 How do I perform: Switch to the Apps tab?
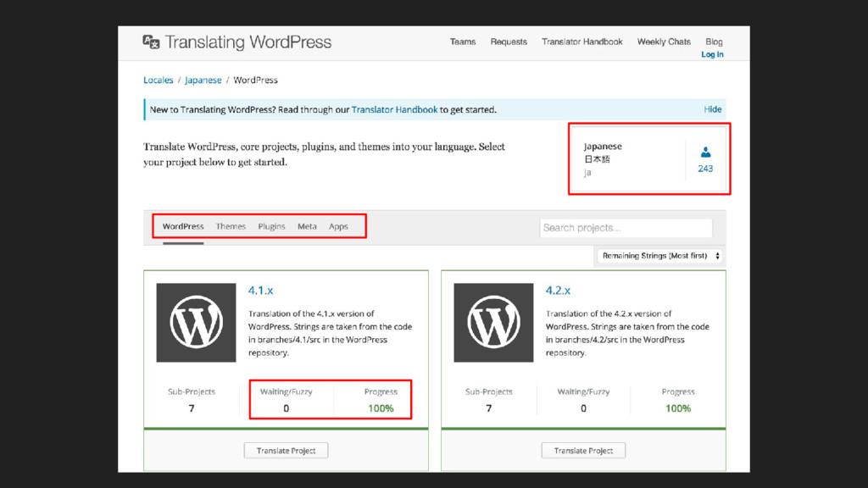coord(338,226)
